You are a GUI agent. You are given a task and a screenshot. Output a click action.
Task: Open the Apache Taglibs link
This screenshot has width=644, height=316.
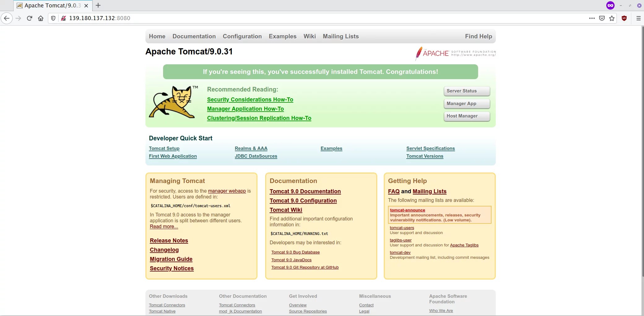[x=464, y=245]
